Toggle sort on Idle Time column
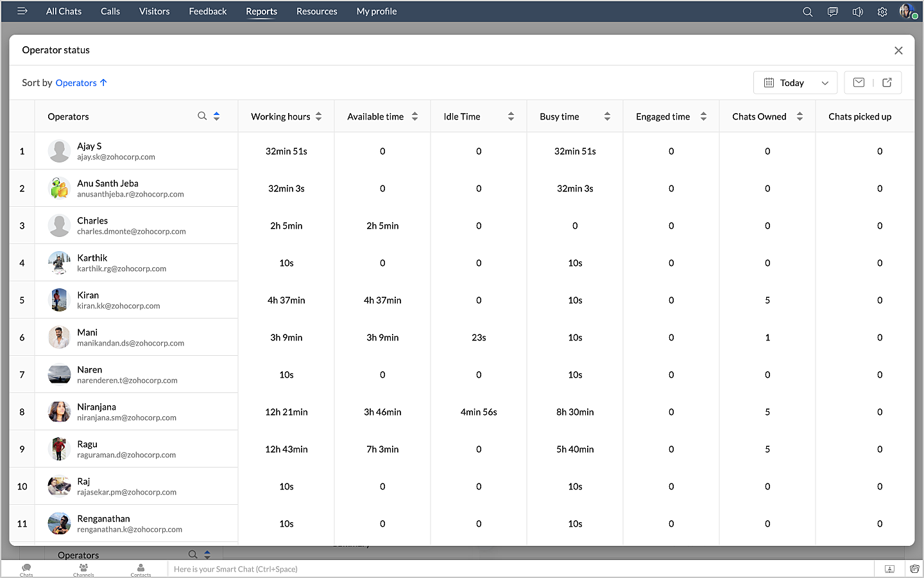This screenshot has width=924, height=578. point(511,116)
